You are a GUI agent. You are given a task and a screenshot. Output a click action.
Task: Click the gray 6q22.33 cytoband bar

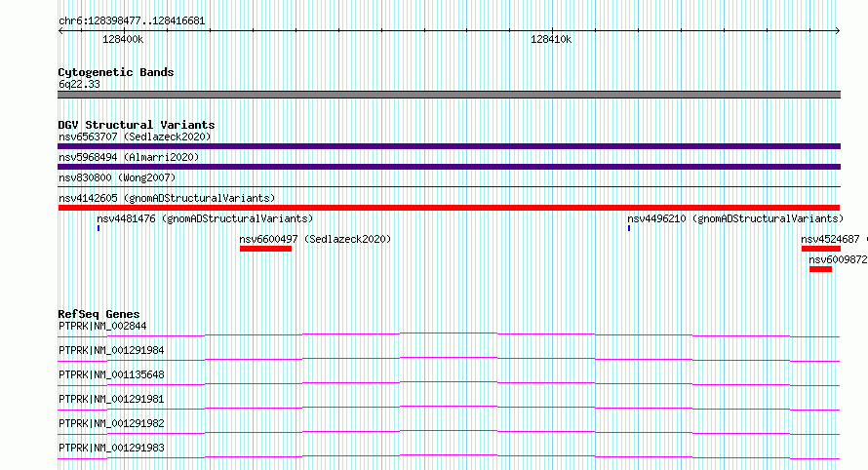[x=449, y=95]
